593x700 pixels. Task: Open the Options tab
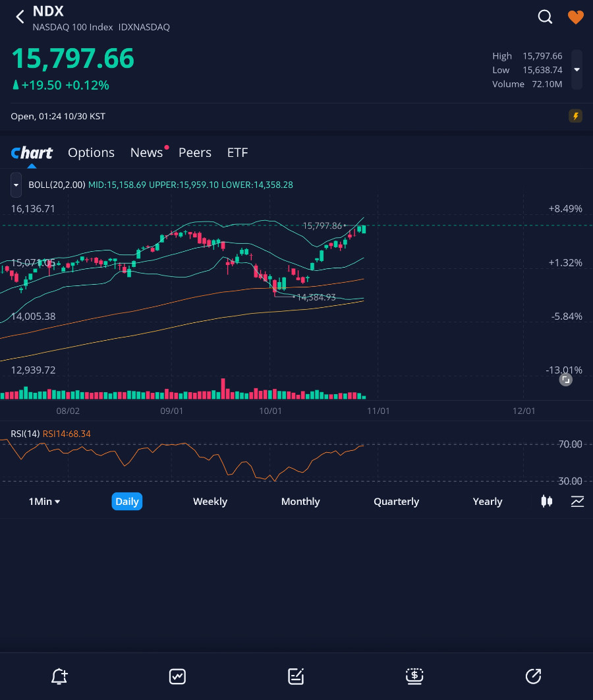[91, 153]
